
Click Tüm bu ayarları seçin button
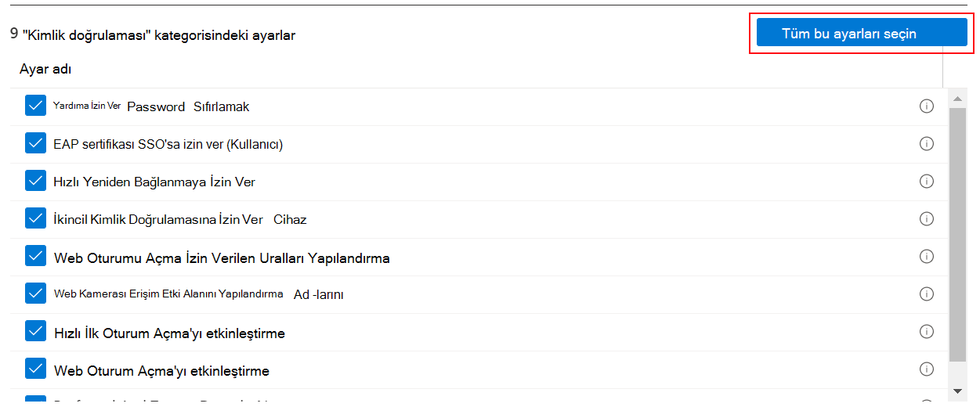[x=862, y=34]
